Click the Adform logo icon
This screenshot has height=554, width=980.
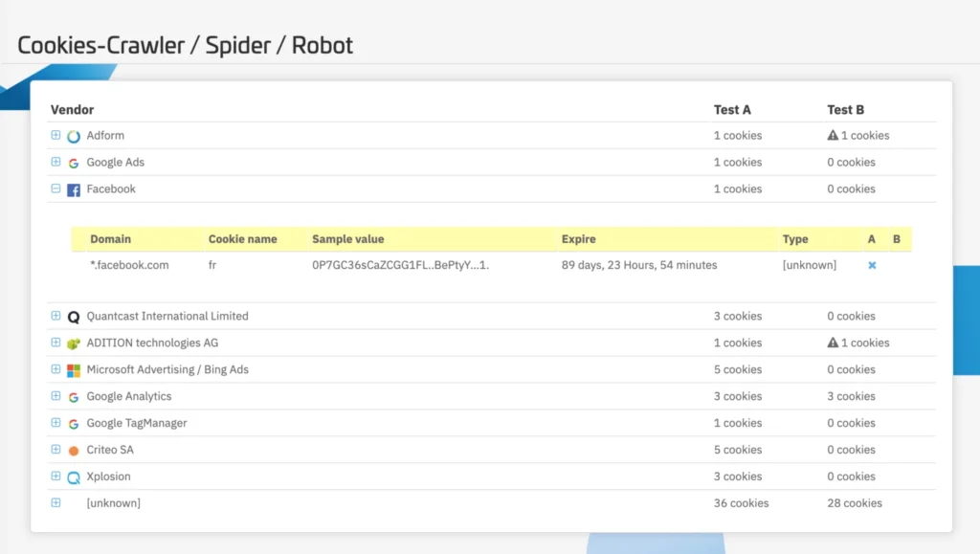74,136
